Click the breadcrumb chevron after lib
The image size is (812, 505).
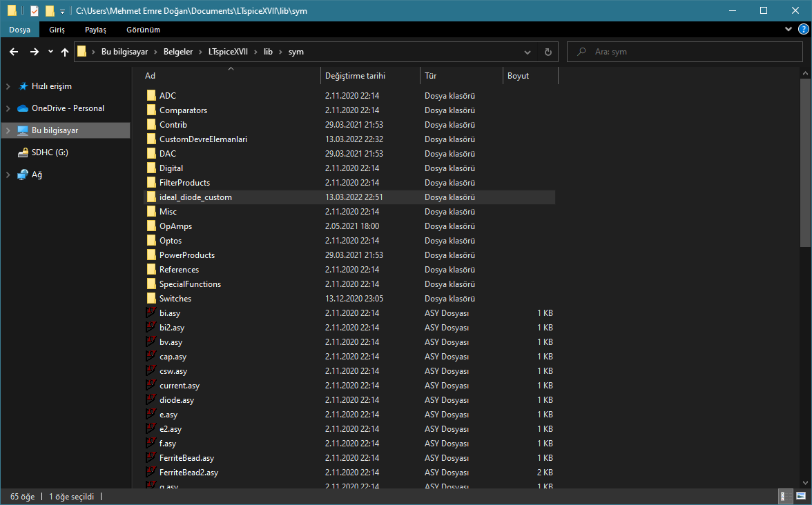[280, 52]
